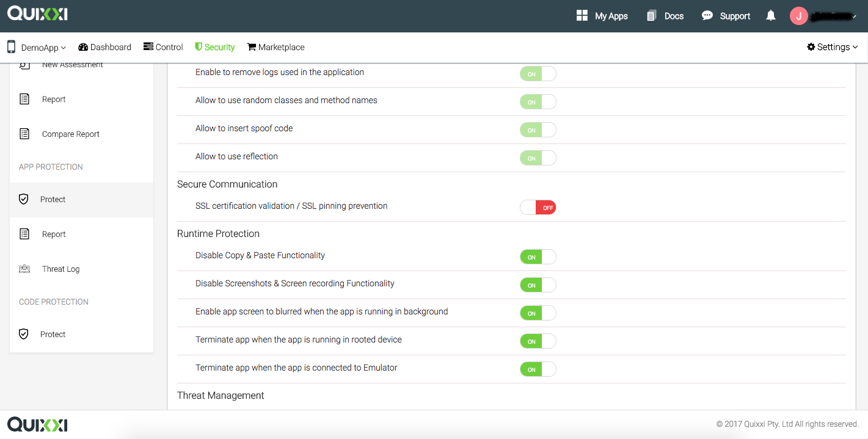Click the Docs document icon
The image size is (868, 439).
tap(651, 16)
